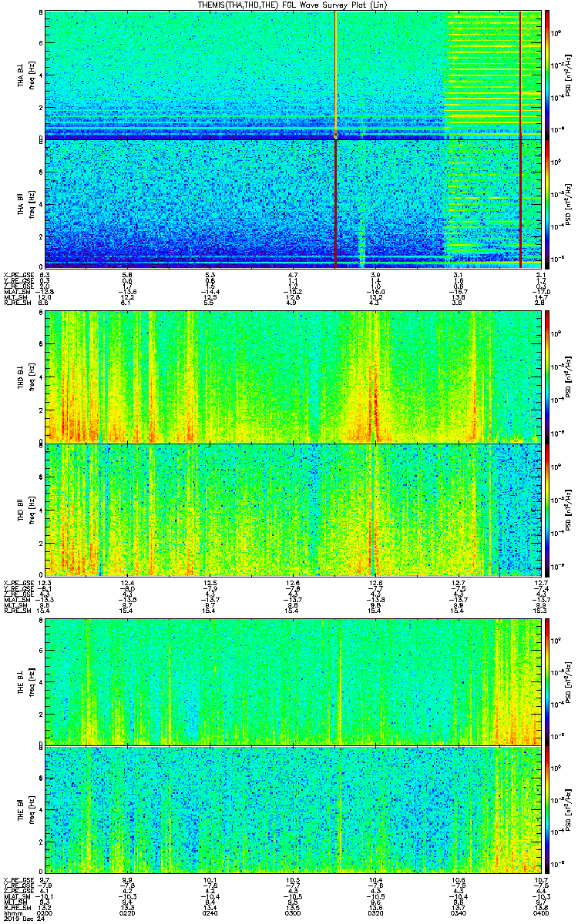Click the 0300 time tick label
Screen dimensions: 578x924
coord(292,912)
